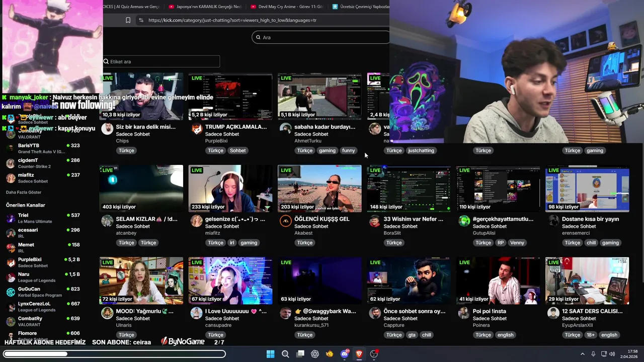Open site settings icon beside the URL
The width and height of the screenshot is (644, 362).
click(141, 20)
